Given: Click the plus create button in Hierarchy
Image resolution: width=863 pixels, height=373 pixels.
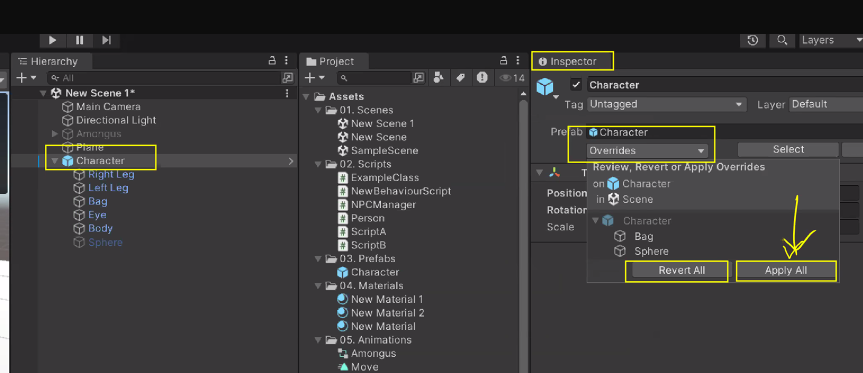Looking at the screenshot, I should click(x=26, y=78).
